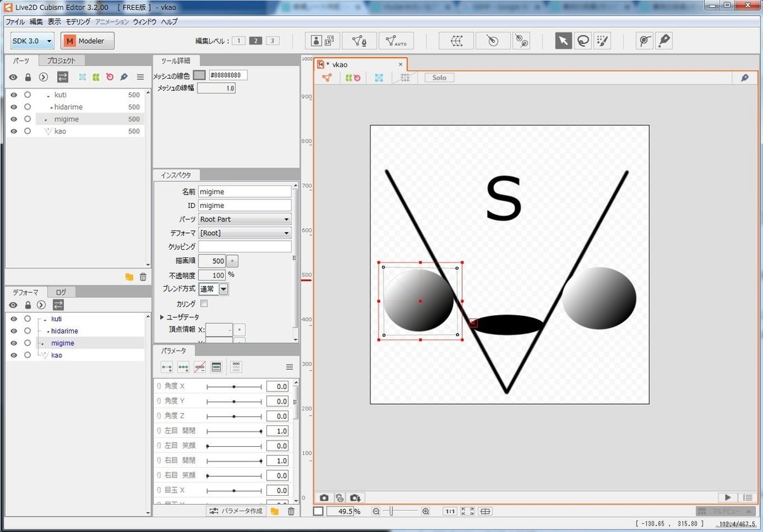Screen dimensions: 763x532
Task: Open manual key point edit icon in Parameter panel
Action: pos(216,367)
